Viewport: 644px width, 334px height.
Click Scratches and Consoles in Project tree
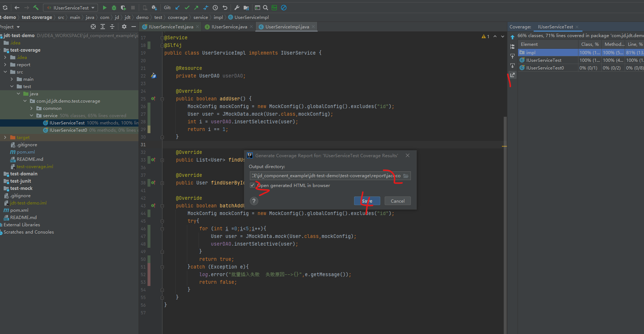[x=28, y=232]
